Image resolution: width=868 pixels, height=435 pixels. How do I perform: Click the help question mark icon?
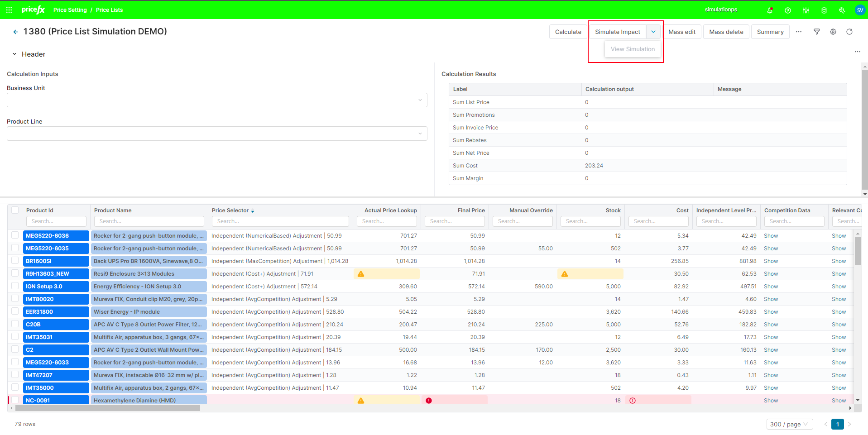[788, 10]
